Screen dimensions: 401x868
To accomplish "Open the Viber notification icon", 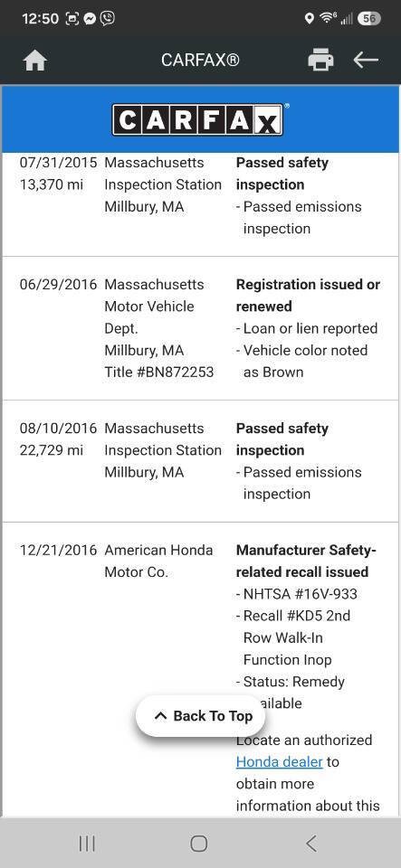I will tap(108, 18).
